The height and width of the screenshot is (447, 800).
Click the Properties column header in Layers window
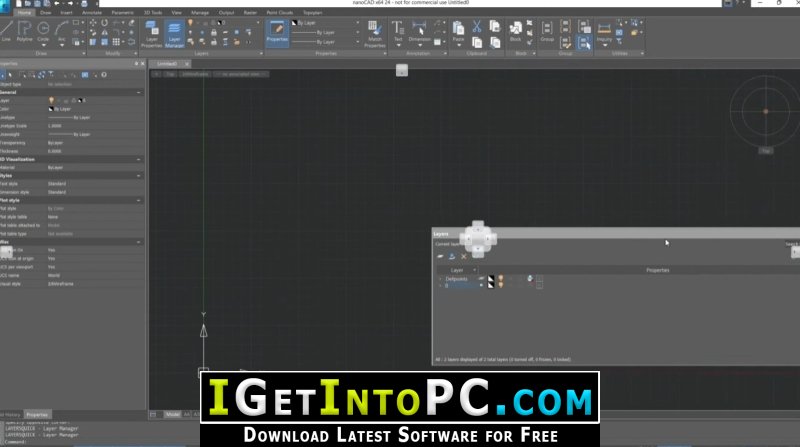point(658,270)
